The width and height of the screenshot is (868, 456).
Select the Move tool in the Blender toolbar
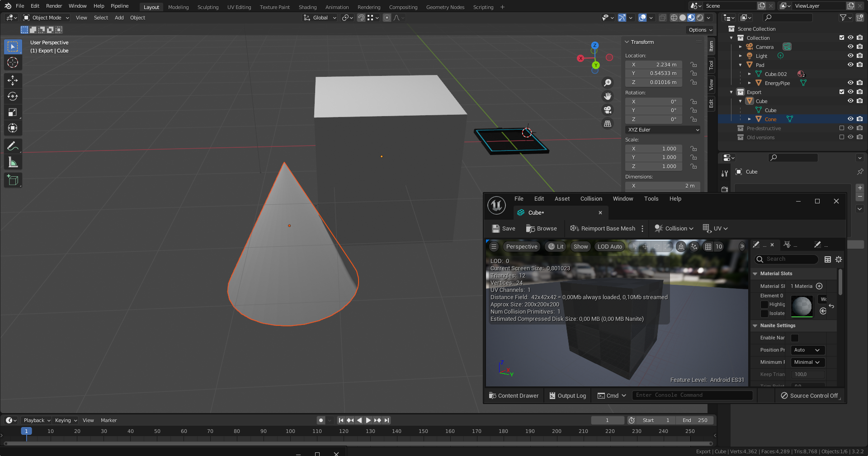point(13,80)
